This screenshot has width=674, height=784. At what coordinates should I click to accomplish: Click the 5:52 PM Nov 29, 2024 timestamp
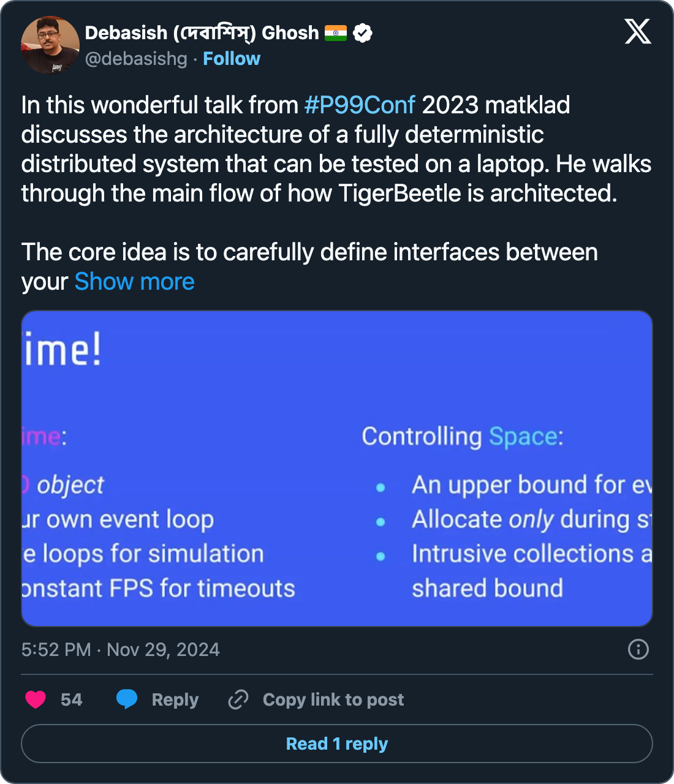(121, 649)
